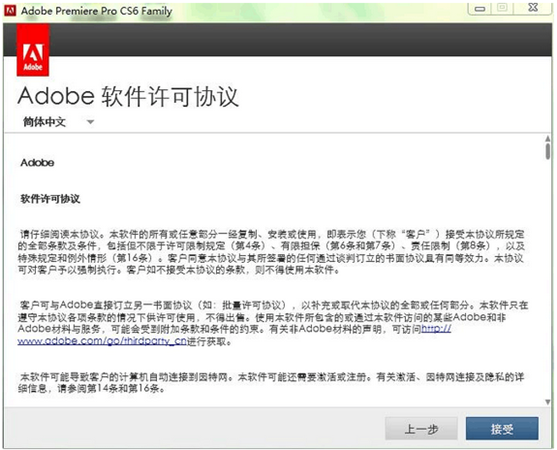Go back with the 上一步 button

click(421, 429)
